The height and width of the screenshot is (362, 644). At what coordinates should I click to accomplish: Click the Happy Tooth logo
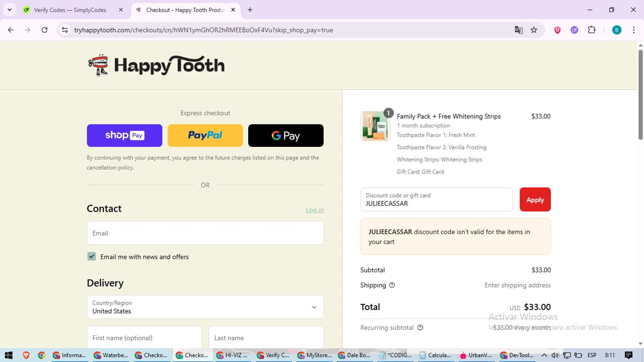[x=156, y=65]
